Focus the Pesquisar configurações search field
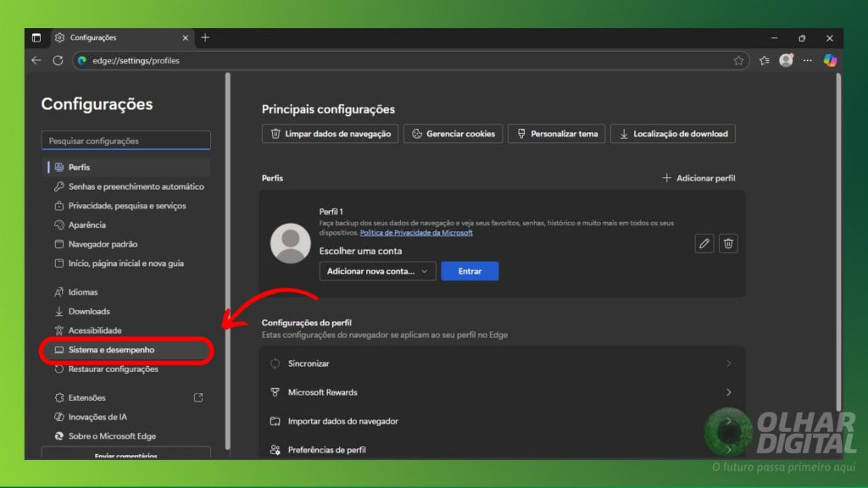 (125, 141)
